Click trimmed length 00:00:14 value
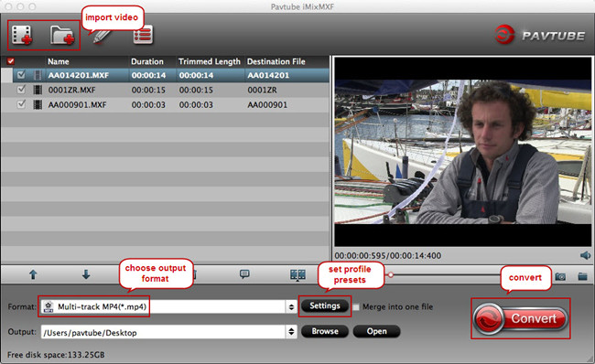This screenshot has height=364, width=595. [x=196, y=76]
